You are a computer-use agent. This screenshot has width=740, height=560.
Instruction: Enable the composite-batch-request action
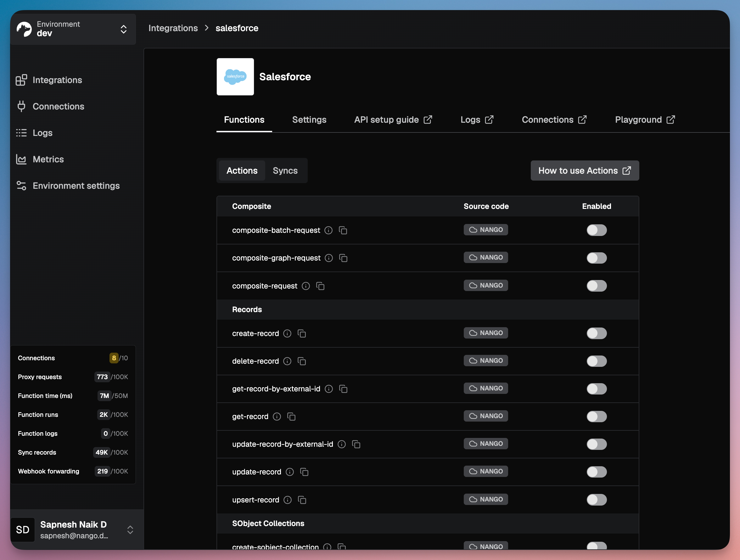[x=597, y=230]
